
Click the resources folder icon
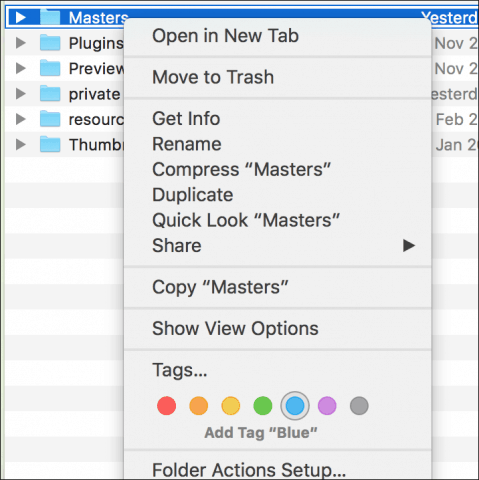click(50, 119)
